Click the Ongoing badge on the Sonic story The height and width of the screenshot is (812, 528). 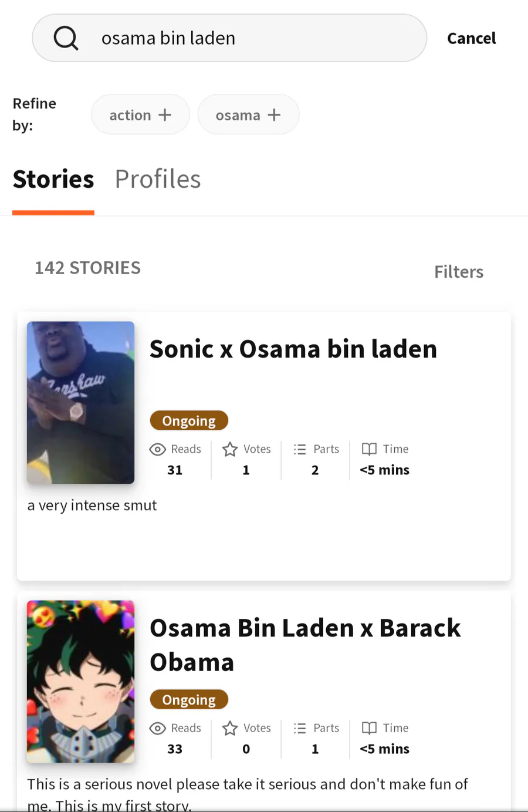point(189,420)
